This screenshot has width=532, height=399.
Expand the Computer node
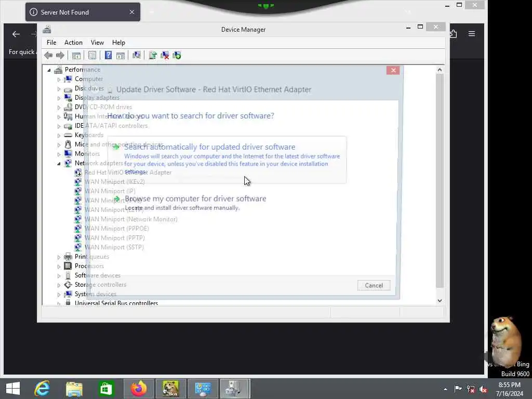[59, 79]
